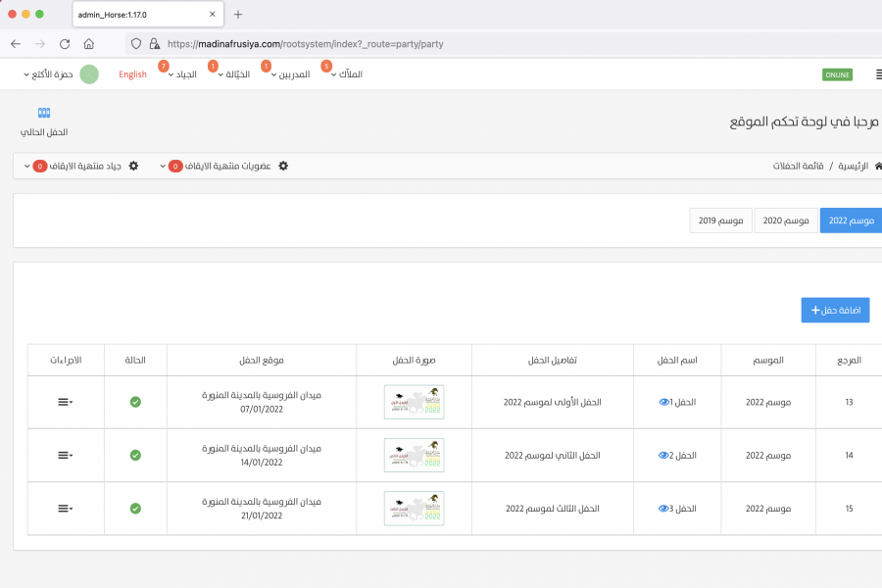882x588 pixels.
Task: Click eye icon next to الحفل 3
Action: pos(663,509)
